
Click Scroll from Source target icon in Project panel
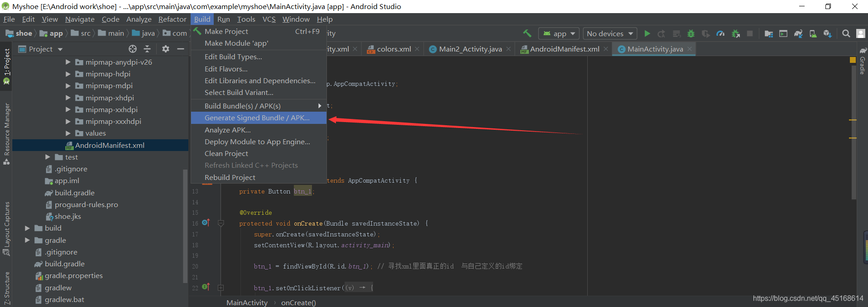click(132, 49)
